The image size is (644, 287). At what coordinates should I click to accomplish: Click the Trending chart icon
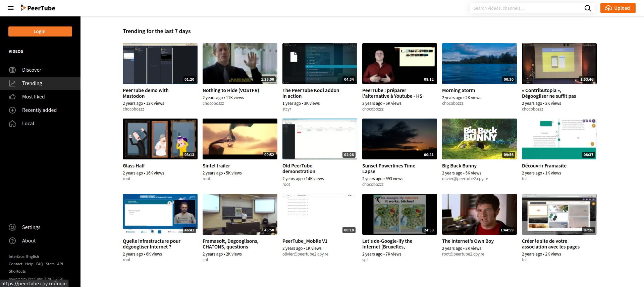[12, 83]
